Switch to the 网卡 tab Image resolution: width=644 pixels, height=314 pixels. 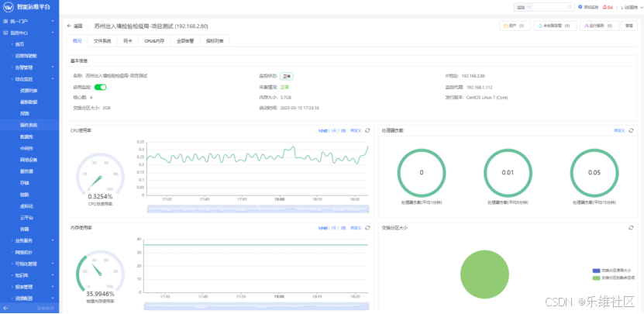pyautogui.click(x=128, y=40)
